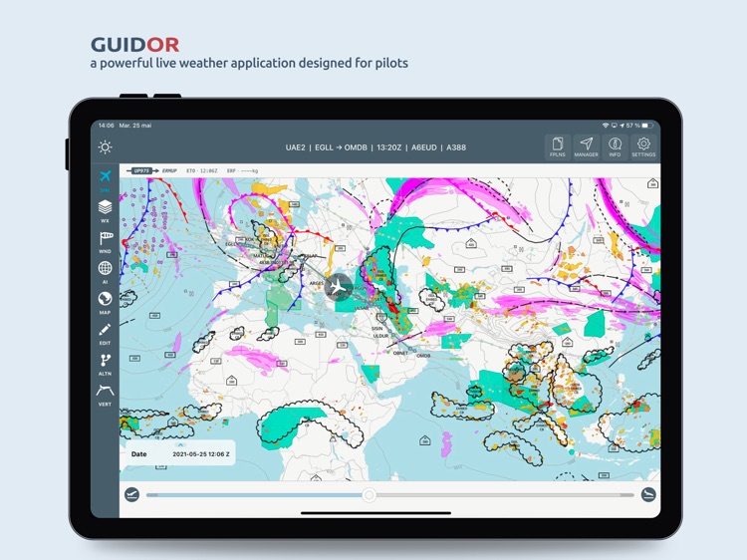747x560 pixels.
Task: Click the takeoff icon left of the timeline slider
Action: click(131, 494)
